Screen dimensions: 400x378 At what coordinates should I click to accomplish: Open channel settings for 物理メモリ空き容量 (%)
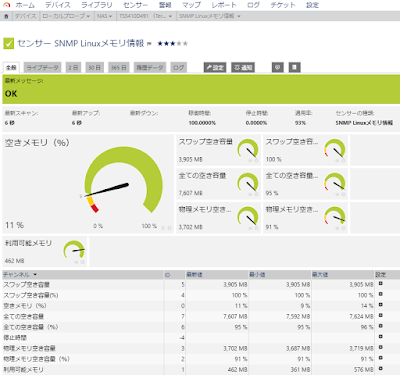(x=381, y=358)
